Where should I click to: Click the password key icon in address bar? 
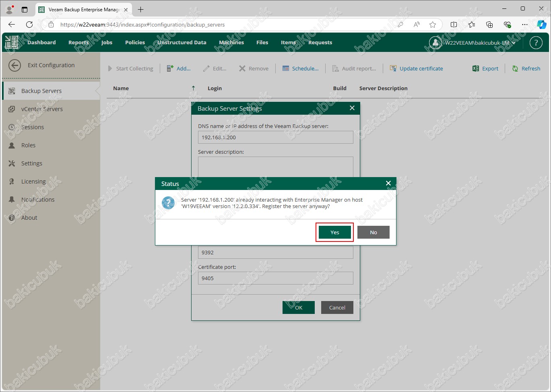(x=400, y=25)
